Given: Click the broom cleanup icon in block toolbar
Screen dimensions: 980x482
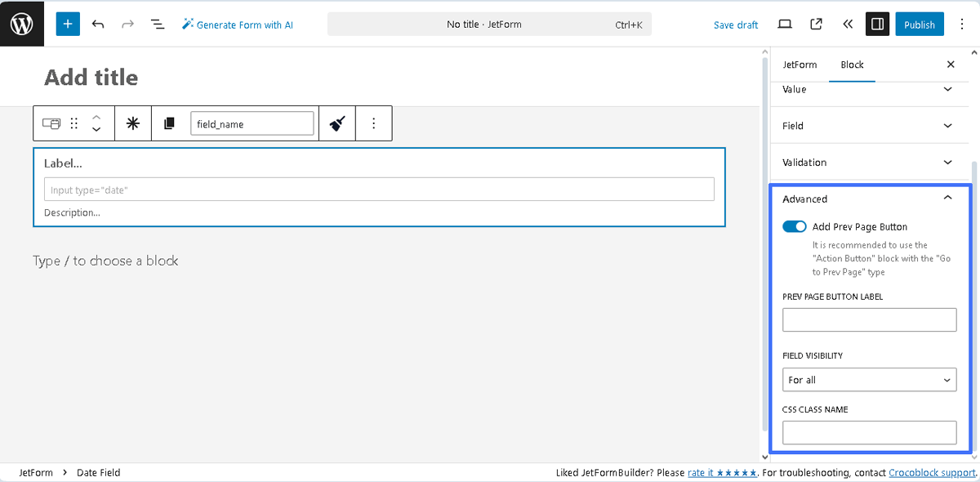Looking at the screenshot, I should pos(337,123).
